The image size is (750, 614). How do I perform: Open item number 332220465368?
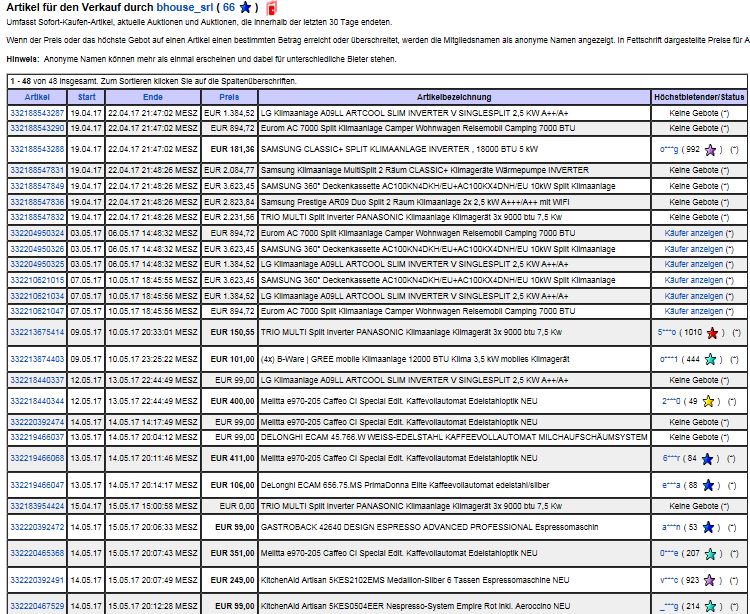point(37,553)
